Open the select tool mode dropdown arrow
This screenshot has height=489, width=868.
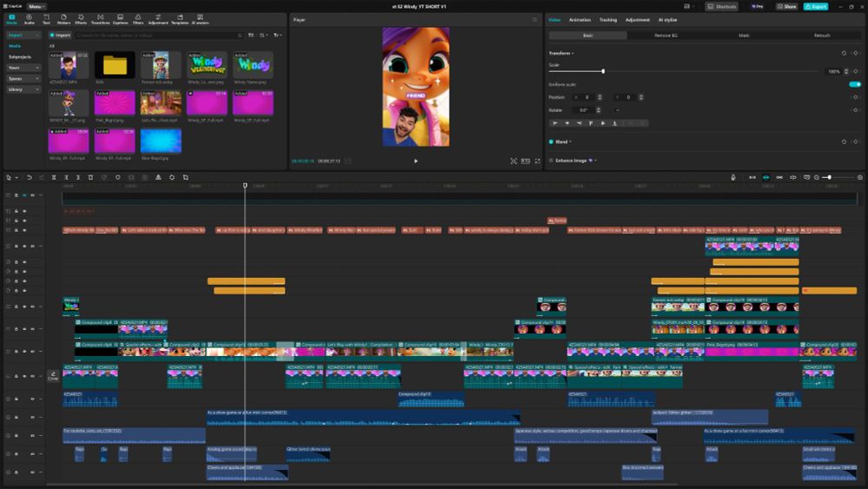[x=16, y=178]
